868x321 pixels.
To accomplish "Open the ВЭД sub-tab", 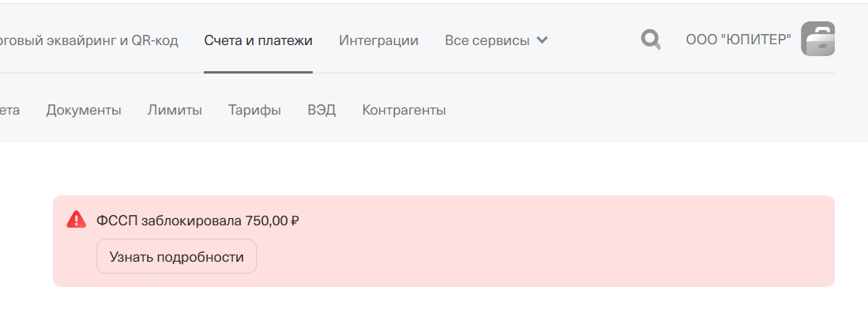I will (321, 110).
